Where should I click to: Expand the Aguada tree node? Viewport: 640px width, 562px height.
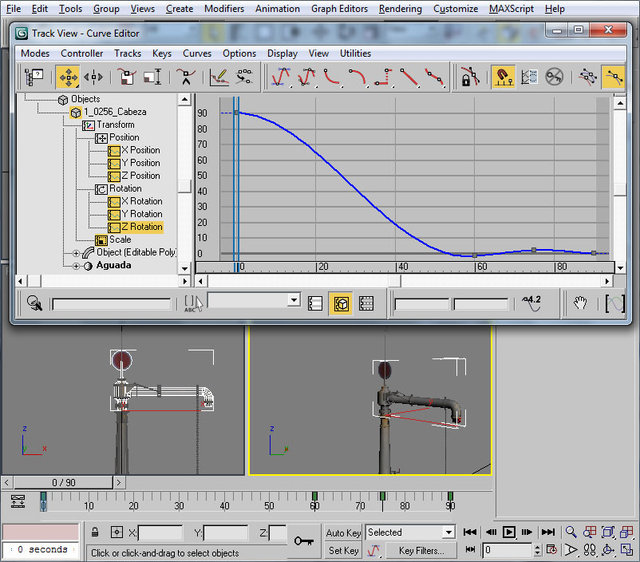coord(76,266)
